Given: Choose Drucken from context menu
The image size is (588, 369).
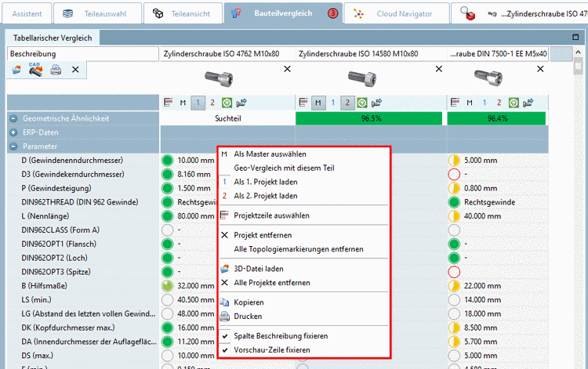Looking at the screenshot, I should pos(303,317).
